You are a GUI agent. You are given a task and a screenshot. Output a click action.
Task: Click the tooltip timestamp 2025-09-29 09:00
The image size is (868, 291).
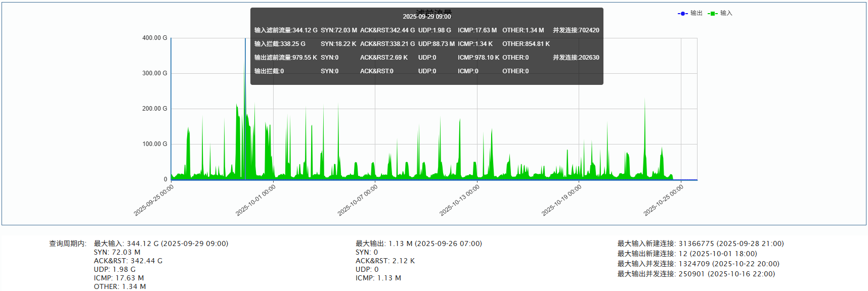426,17
